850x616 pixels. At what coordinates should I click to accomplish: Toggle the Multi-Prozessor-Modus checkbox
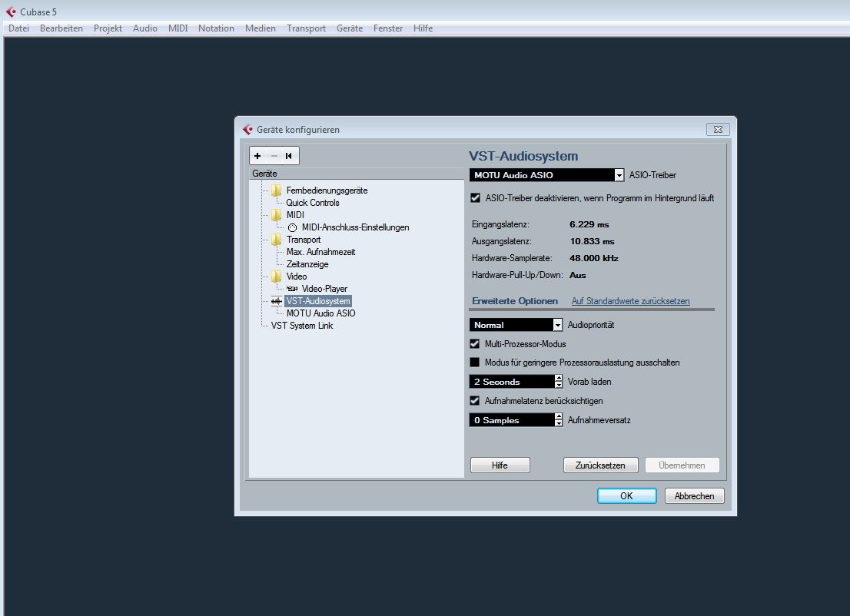pyautogui.click(x=475, y=343)
